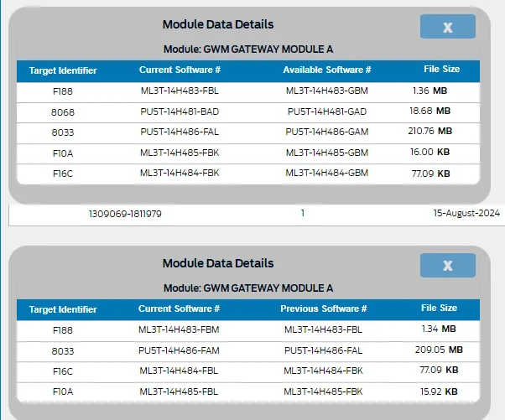This screenshot has height=420, width=505.
Task: Select available software ML3T-14H485-GBM
Action: tap(327, 153)
